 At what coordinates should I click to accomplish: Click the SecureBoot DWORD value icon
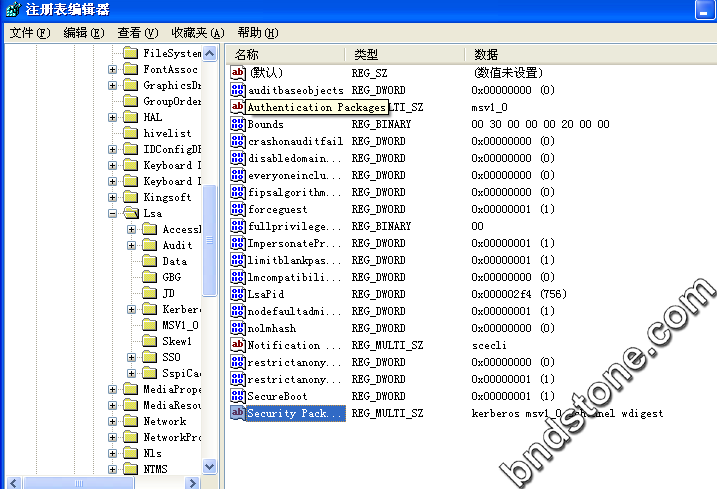(x=238, y=396)
